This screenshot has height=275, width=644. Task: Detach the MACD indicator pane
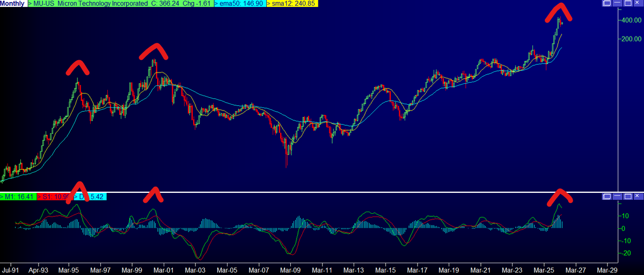606,197
